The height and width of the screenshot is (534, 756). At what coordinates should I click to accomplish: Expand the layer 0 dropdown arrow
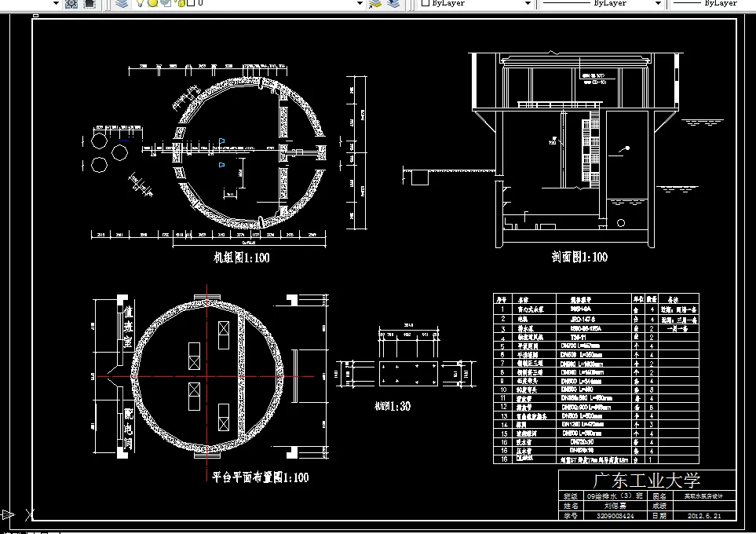(x=360, y=3)
